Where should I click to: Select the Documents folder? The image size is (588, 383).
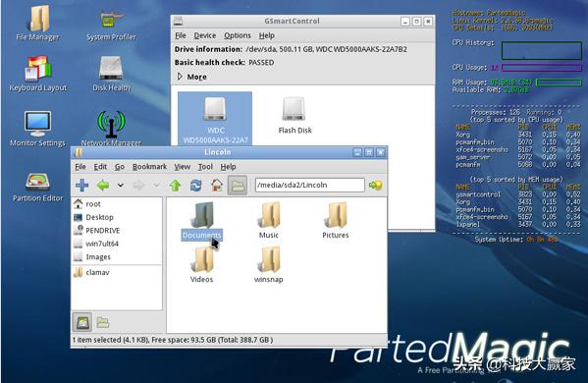click(x=202, y=221)
